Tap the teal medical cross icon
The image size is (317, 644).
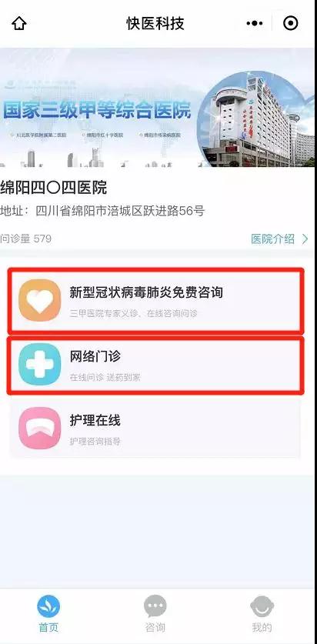(x=40, y=364)
